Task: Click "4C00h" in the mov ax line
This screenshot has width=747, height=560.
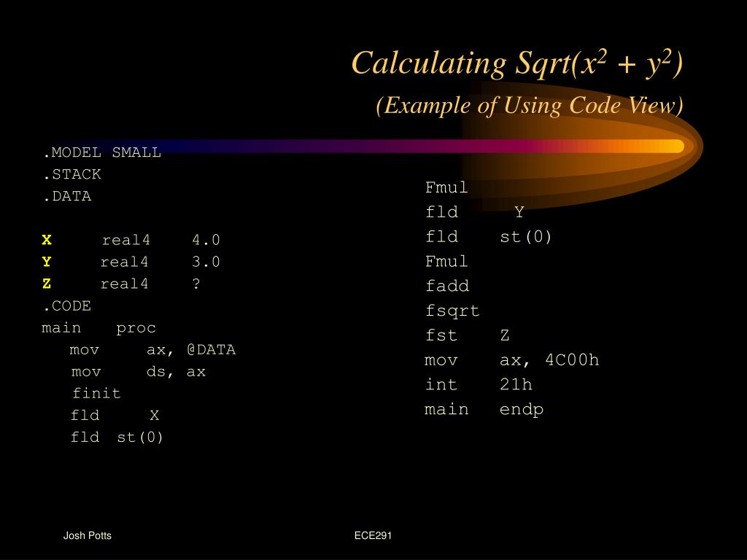Action: [x=572, y=360]
